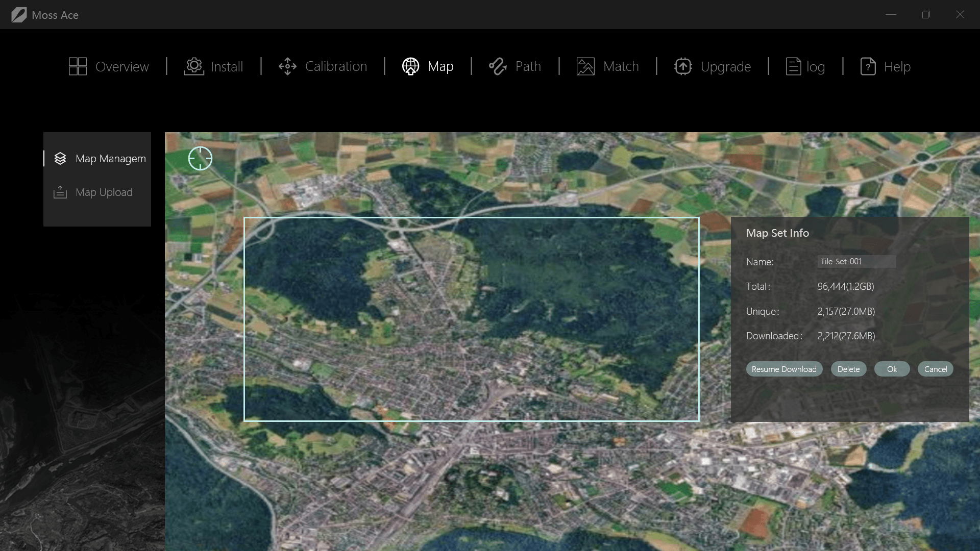Close the Moss Ace window

960,15
